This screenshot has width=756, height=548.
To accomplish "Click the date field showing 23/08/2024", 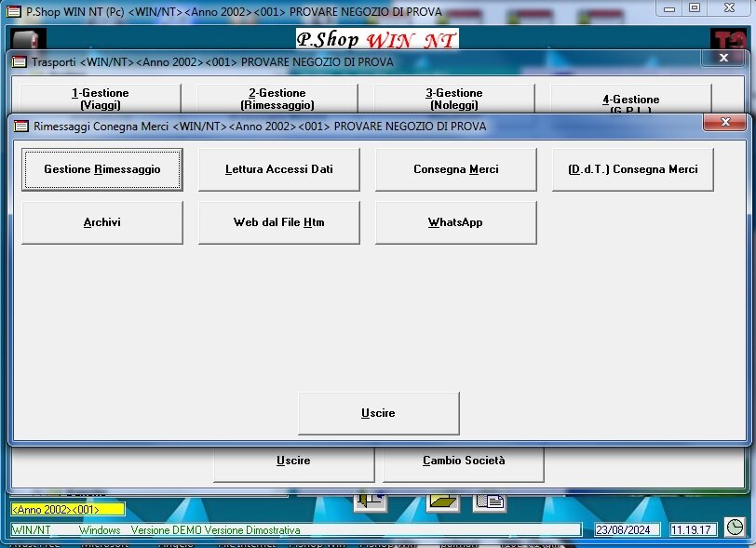I will 628,529.
